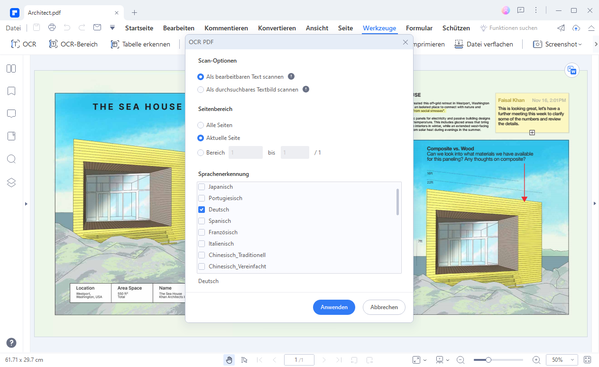The width and height of the screenshot is (599, 367).
Task: Open thumbnails panel in left sidebar
Action: tap(11, 68)
